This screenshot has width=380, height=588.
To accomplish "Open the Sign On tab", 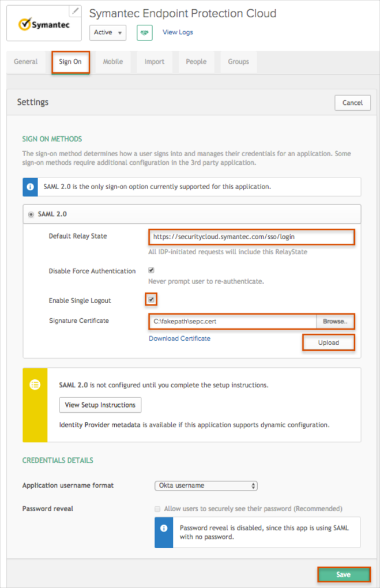I will pyautogui.click(x=70, y=62).
